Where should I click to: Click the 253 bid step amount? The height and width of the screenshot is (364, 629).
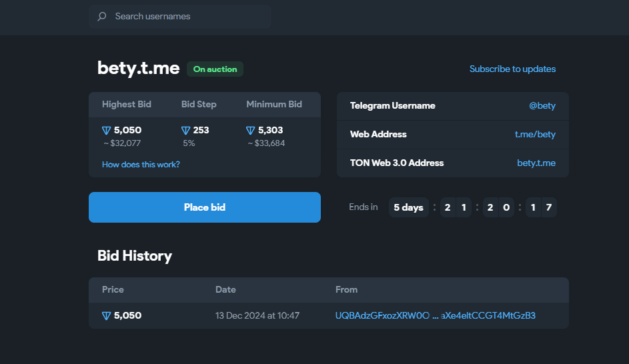pyautogui.click(x=201, y=130)
